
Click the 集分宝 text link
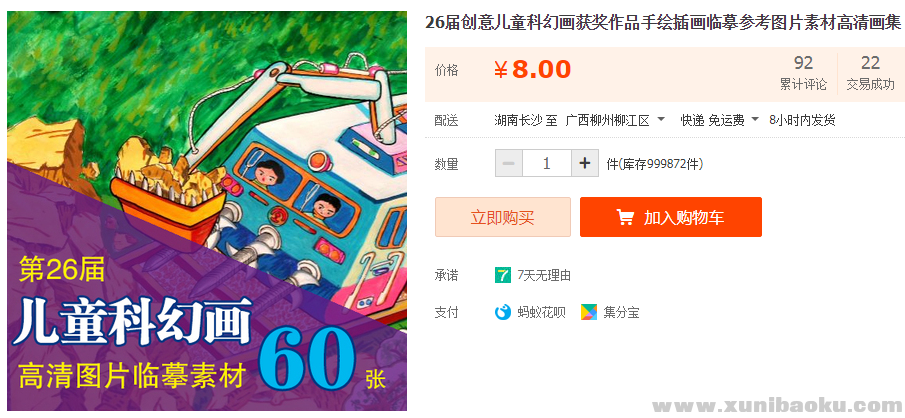tap(622, 313)
